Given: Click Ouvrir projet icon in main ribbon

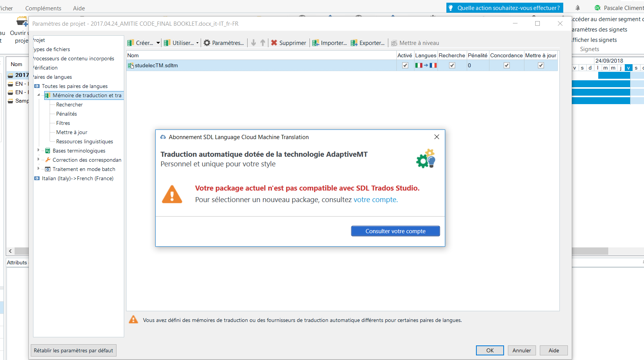Looking at the screenshot, I should point(22,21).
